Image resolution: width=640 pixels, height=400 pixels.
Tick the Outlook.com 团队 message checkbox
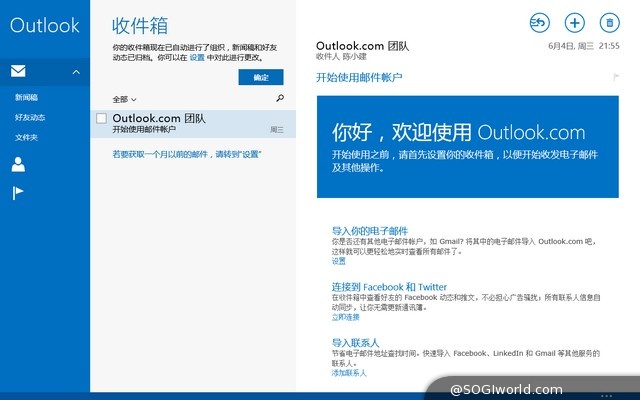(x=101, y=118)
